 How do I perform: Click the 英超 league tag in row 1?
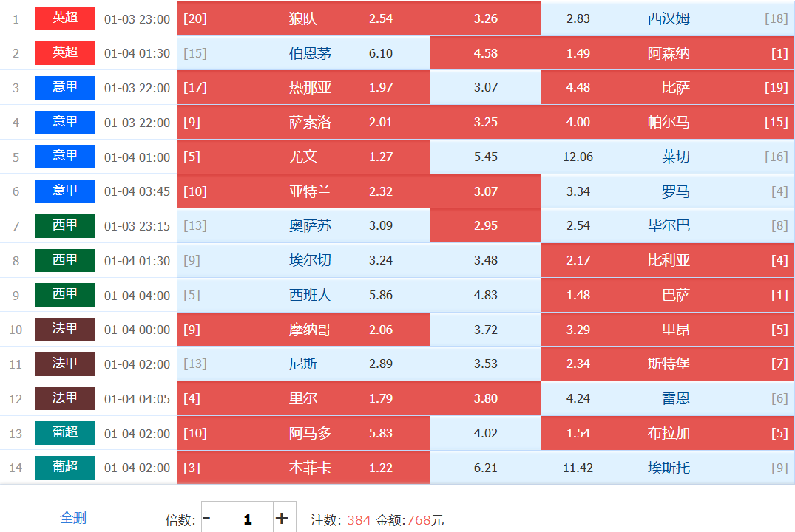click(x=65, y=18)
